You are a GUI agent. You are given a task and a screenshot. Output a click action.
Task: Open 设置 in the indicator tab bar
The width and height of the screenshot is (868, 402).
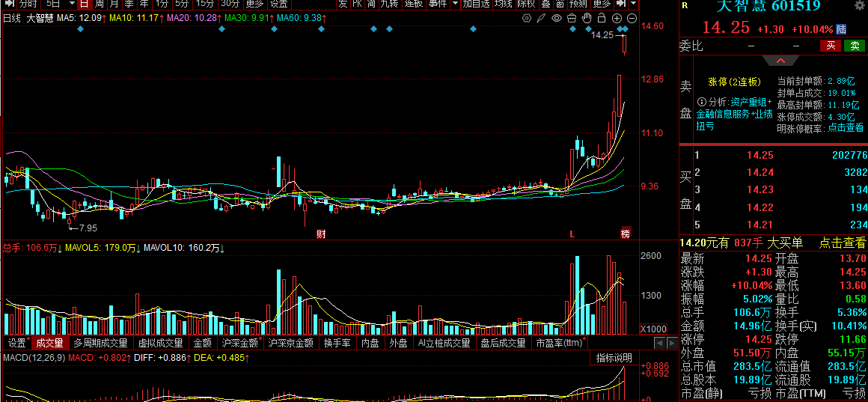(16, 343)
